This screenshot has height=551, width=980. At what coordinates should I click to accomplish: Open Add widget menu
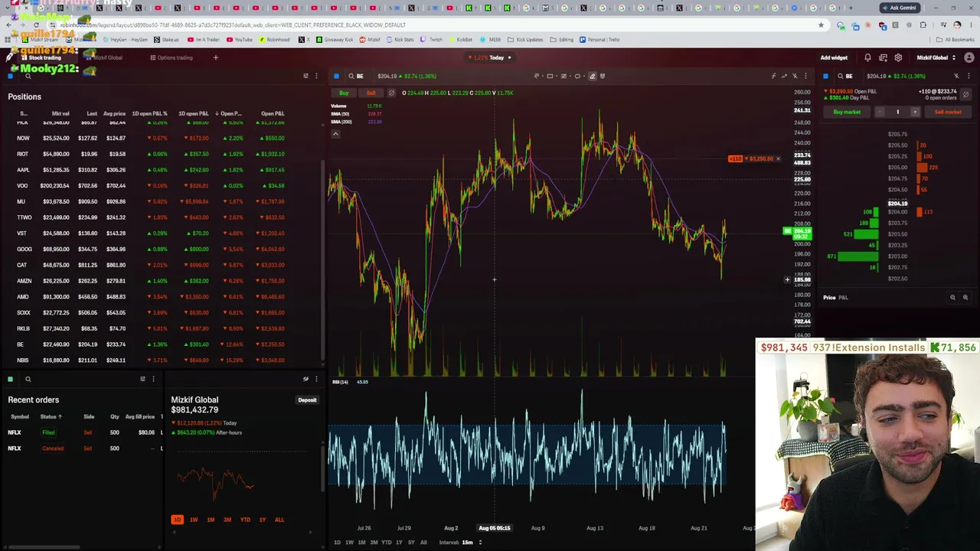[x=834, y=57]
